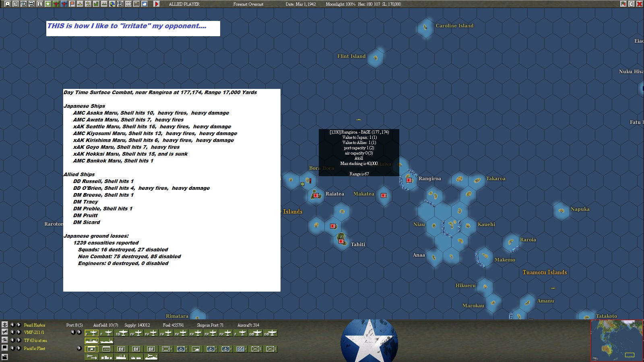The image size is (644, 362).
Task: Select the Caroline Island hex on map
Action: (425, 27)
